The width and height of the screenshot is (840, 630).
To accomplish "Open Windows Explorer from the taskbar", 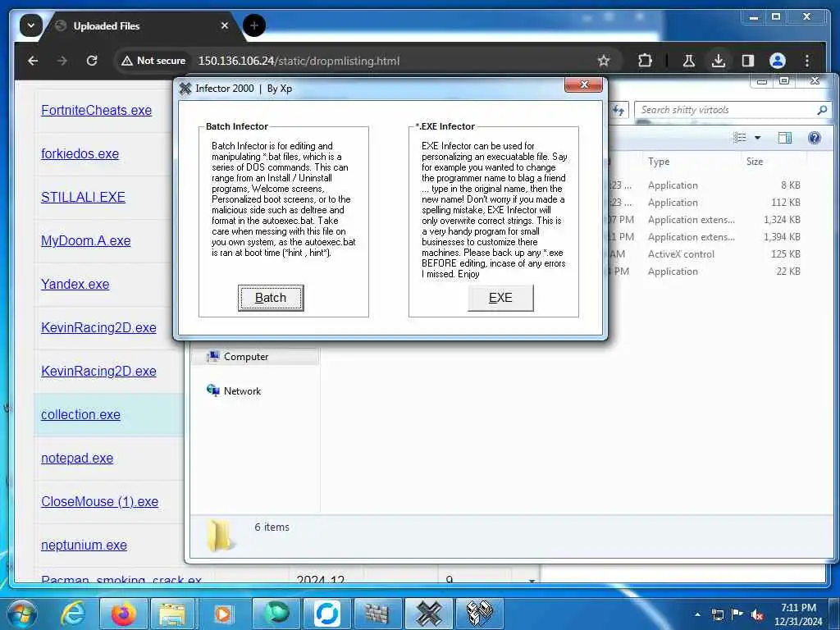I will coord(172,614).
